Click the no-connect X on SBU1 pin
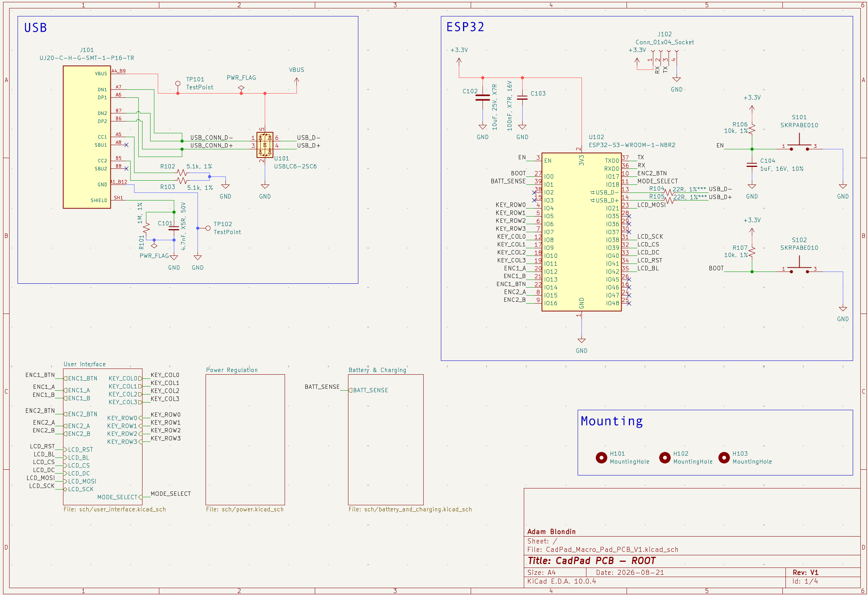 [126, 145]
